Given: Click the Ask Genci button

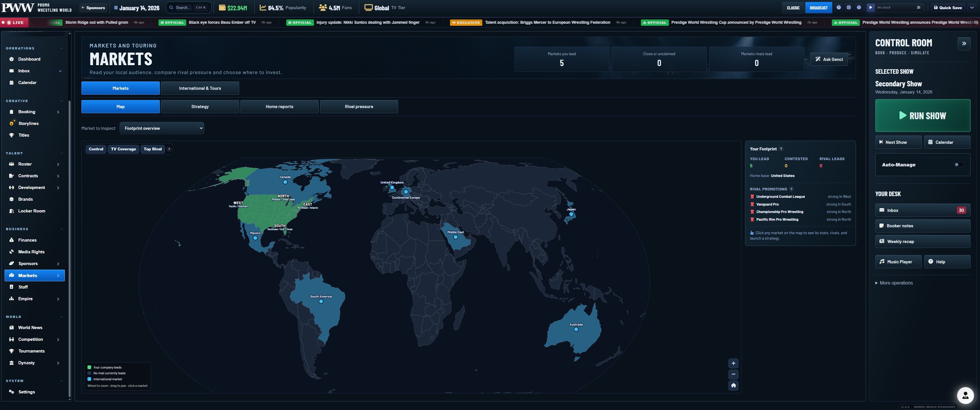Looking at the screenshot, I should (829, 59).
